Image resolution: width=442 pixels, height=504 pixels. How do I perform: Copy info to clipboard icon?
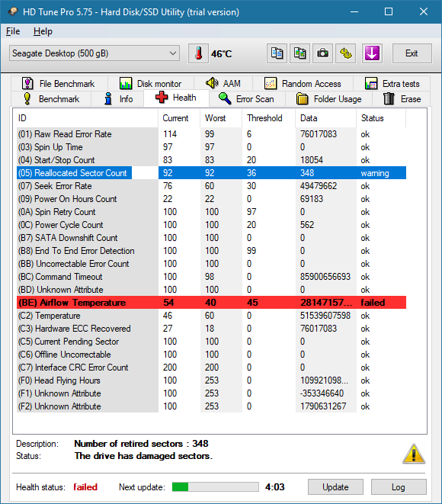point(277,53)
